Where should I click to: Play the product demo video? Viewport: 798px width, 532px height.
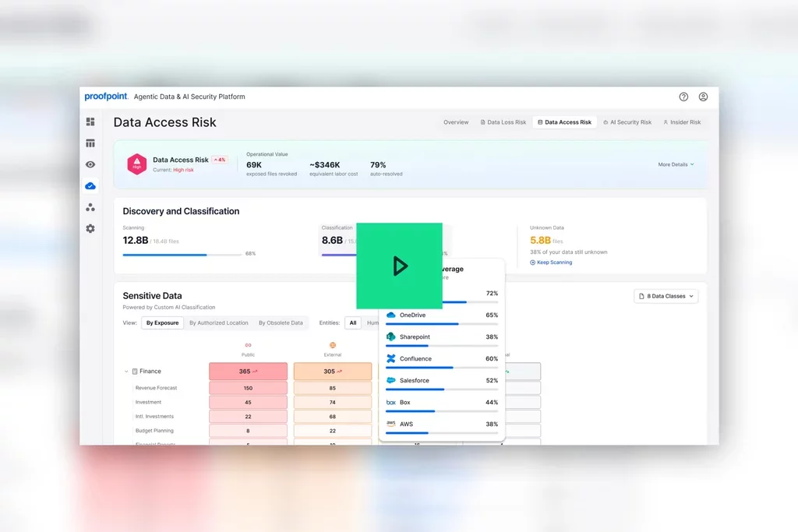click(399, 266)
